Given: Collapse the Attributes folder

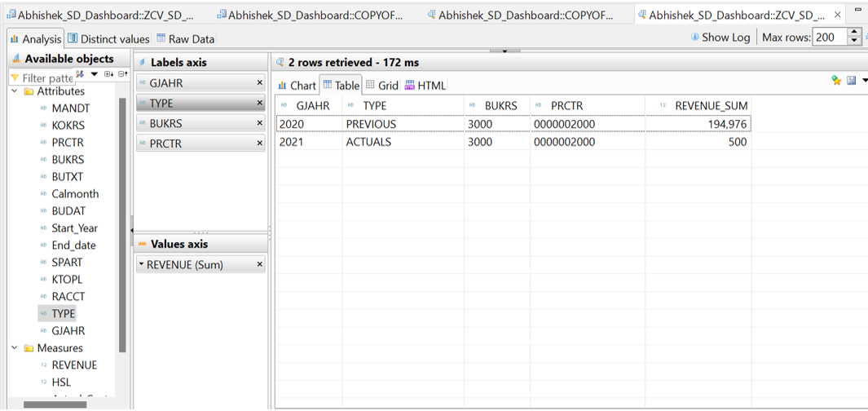Looking at the screenshot, I should point(15,91).
